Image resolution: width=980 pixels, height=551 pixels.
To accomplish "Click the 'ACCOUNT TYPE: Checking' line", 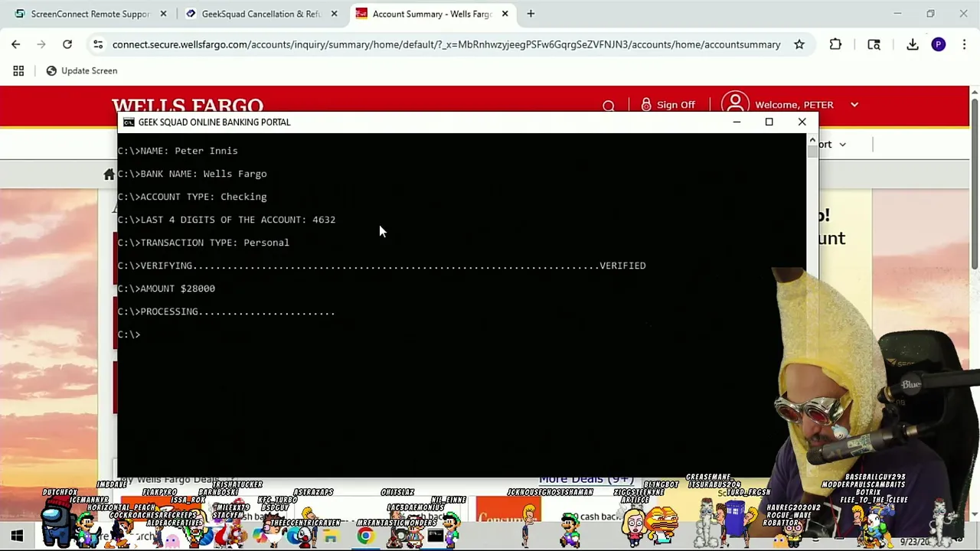I will [192, 197].
